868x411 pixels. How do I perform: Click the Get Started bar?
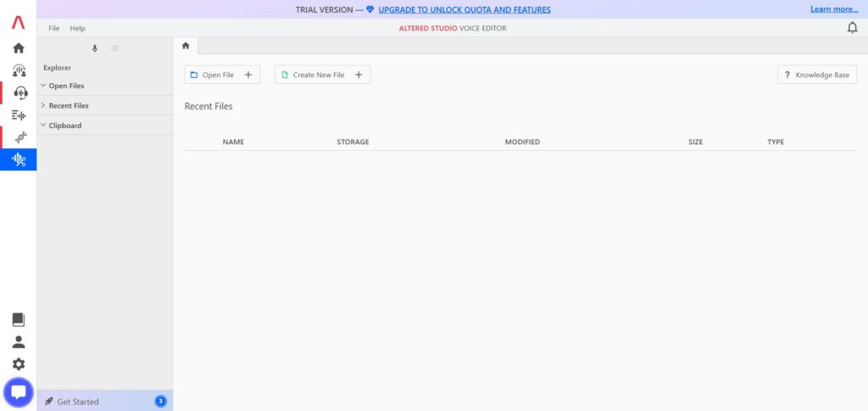coord(104,401)
